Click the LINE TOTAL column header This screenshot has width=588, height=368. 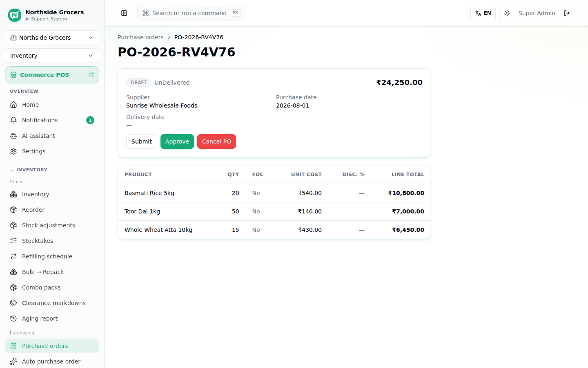[408, 175]
